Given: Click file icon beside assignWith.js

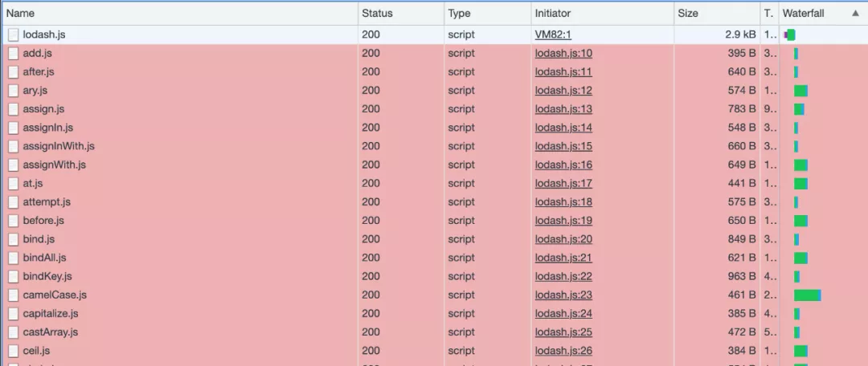Looking at the screenshot, I should coord(14,165).
